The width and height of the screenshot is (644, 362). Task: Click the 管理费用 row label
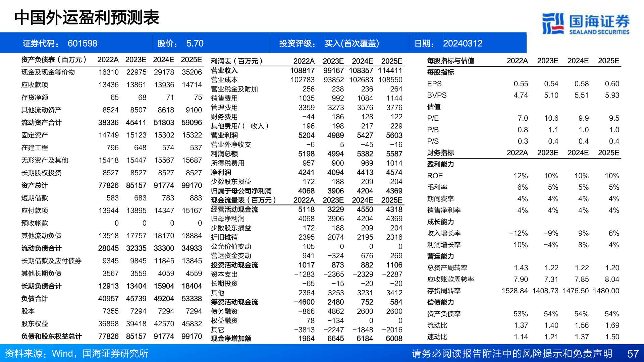(x=224, y=108)
